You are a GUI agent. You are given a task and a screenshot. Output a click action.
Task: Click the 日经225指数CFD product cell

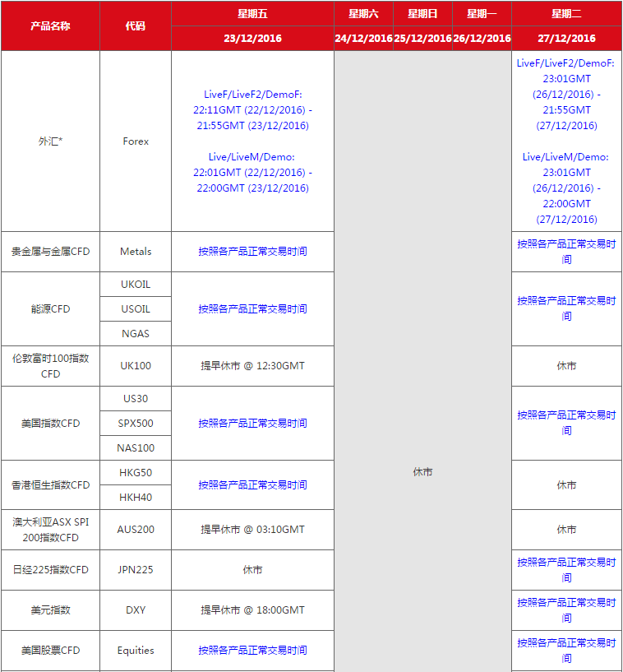(x=50, y=570)
